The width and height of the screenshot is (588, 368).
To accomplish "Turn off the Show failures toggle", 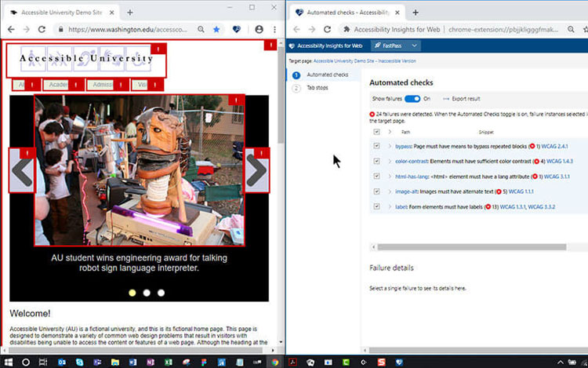I will (412, 99).
